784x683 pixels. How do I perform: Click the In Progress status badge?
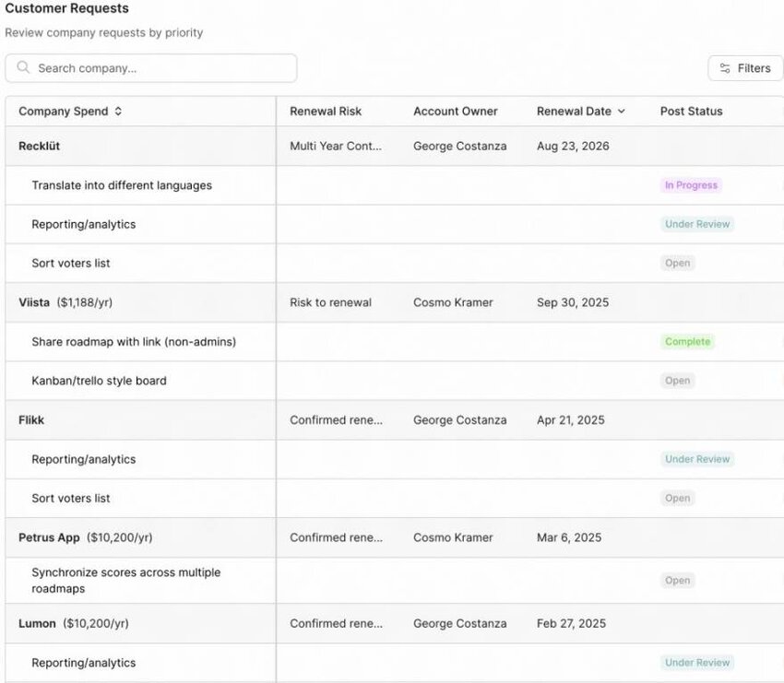pyautogui.click(x=691, y=185)
